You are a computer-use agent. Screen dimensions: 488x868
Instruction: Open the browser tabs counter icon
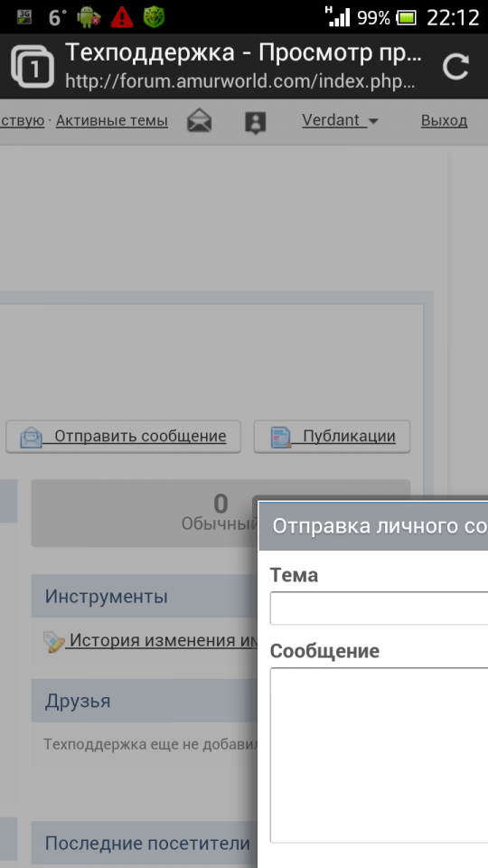coord(33,67)
